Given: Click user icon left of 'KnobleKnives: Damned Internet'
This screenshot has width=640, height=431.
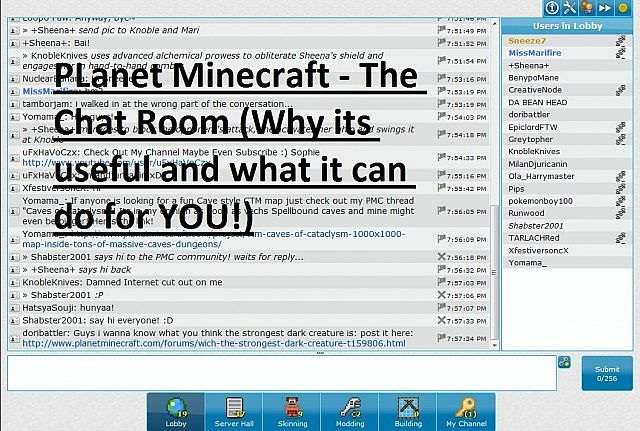Looking at the screenshot, I should pyautogui.click(x=14, y=283).
